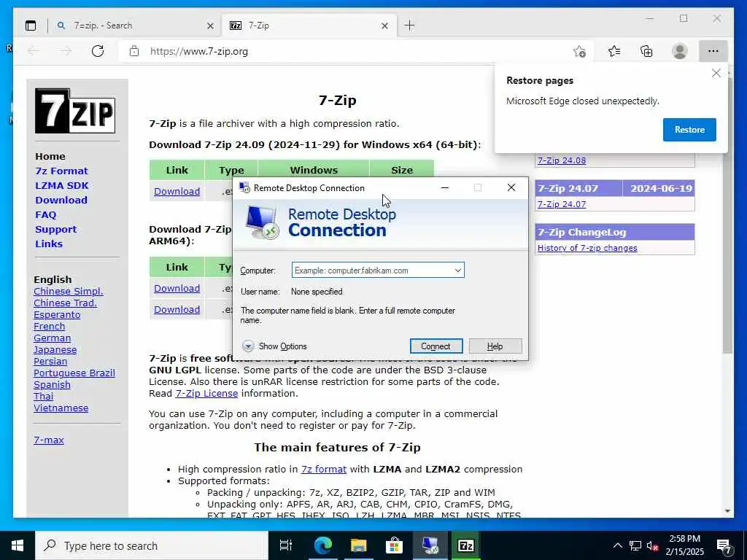
Task: Open the clock and date in taskbar
Action: tap(684, 545)
